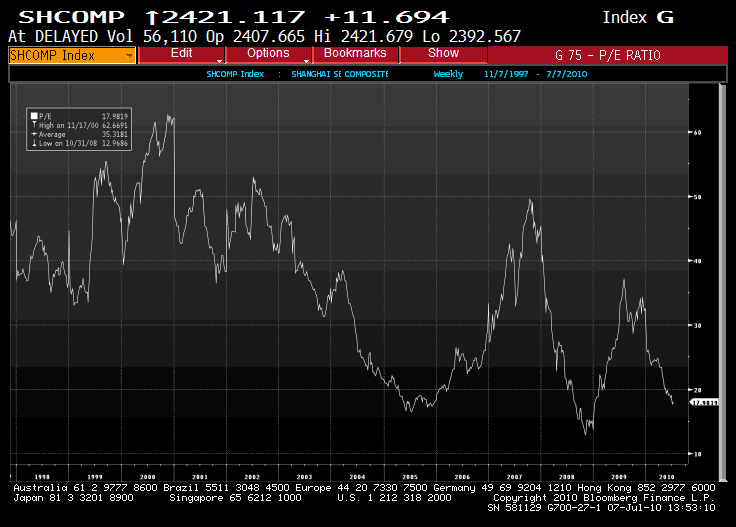Click the 30 label on the y-axis
Viewport: 736px width, 527px height.
pos(698,326)
